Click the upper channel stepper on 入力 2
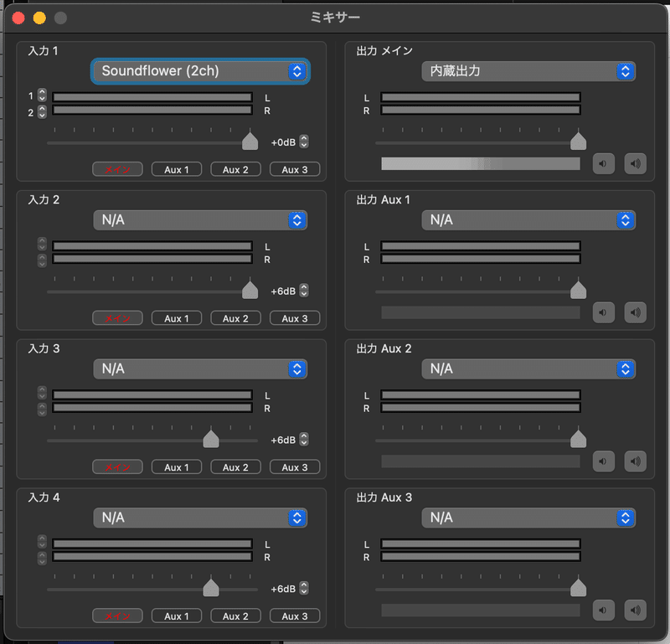Screen dimensions: 670x644 (x=42, y=244)
